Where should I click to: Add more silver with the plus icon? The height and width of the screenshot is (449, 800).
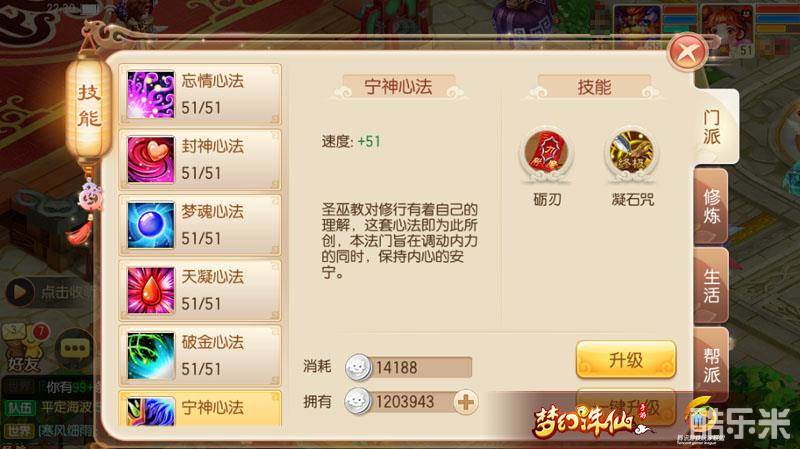click(465, 402)
